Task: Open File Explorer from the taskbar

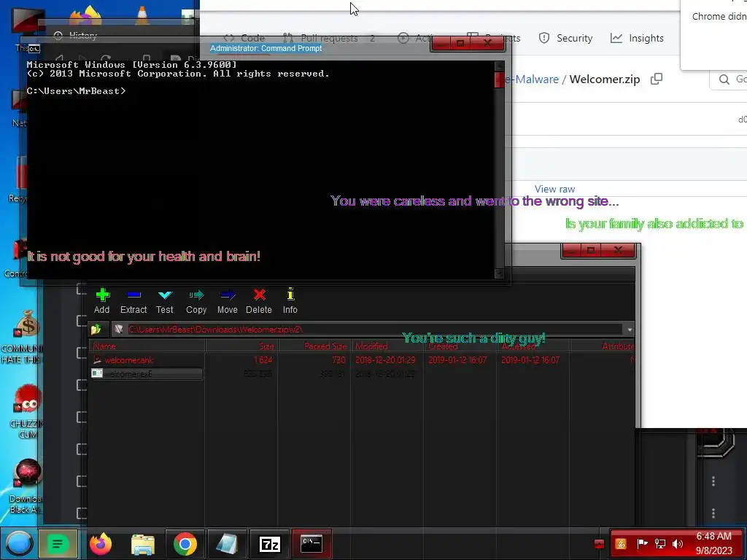Action: click(143, 544)
